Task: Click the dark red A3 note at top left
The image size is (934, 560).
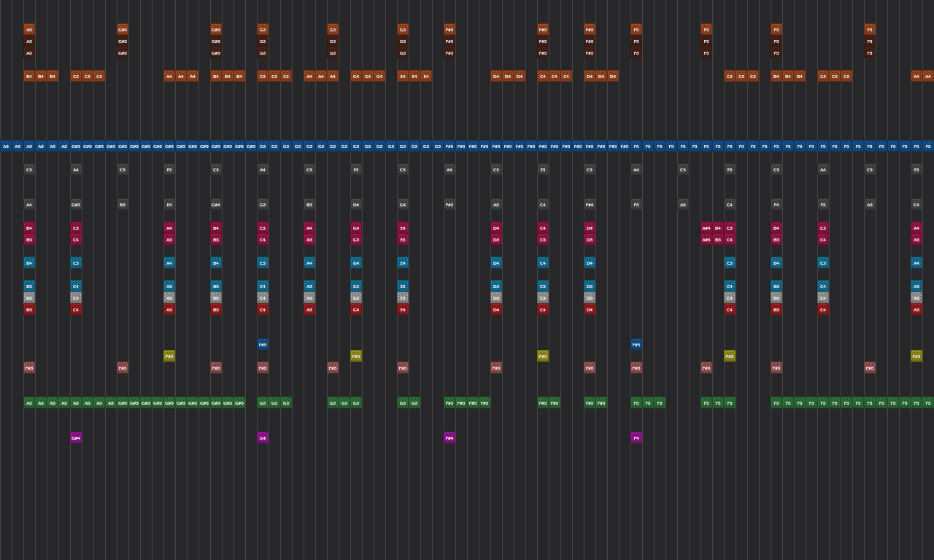Action: [x=29, y=30]
